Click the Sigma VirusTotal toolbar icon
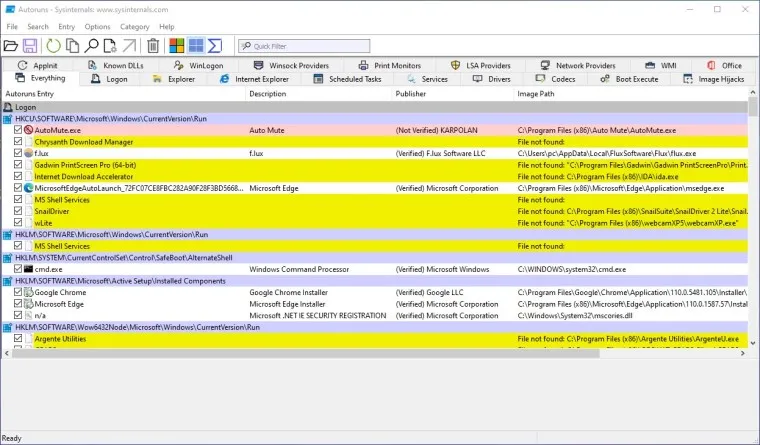This screenshot has height=445, width=760. pyautogui.click(x=215, y=46)
